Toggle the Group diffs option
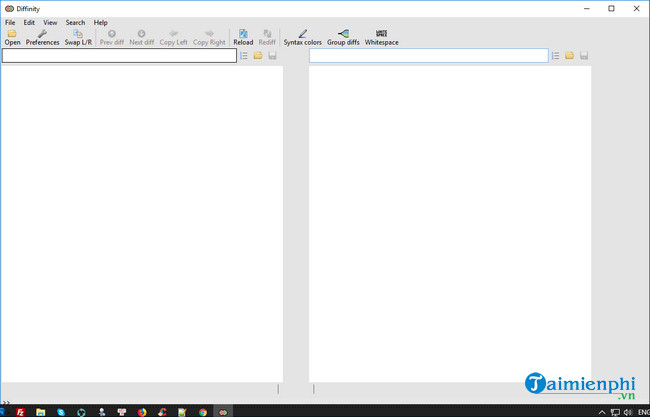The width and height of the screenshot is (650, 417). point(343,37)
